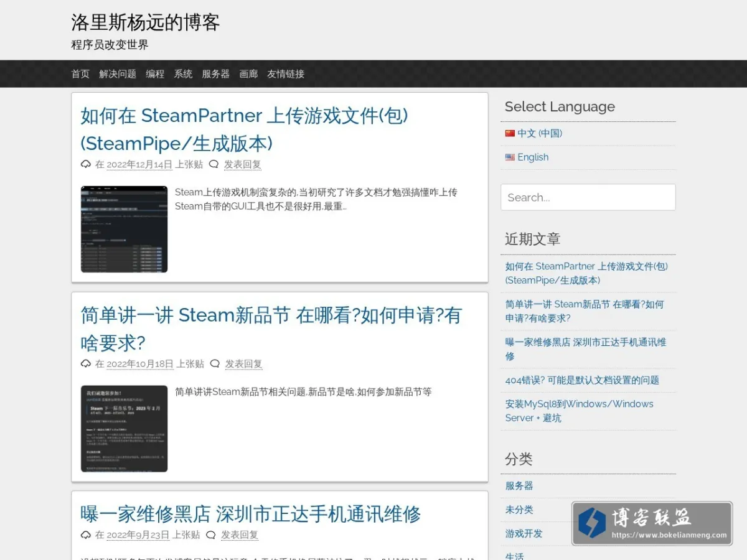This screenshot has width=747, height=560.
Task: Open 首页 in the navigation bar
Action: [x=80, y=73]
